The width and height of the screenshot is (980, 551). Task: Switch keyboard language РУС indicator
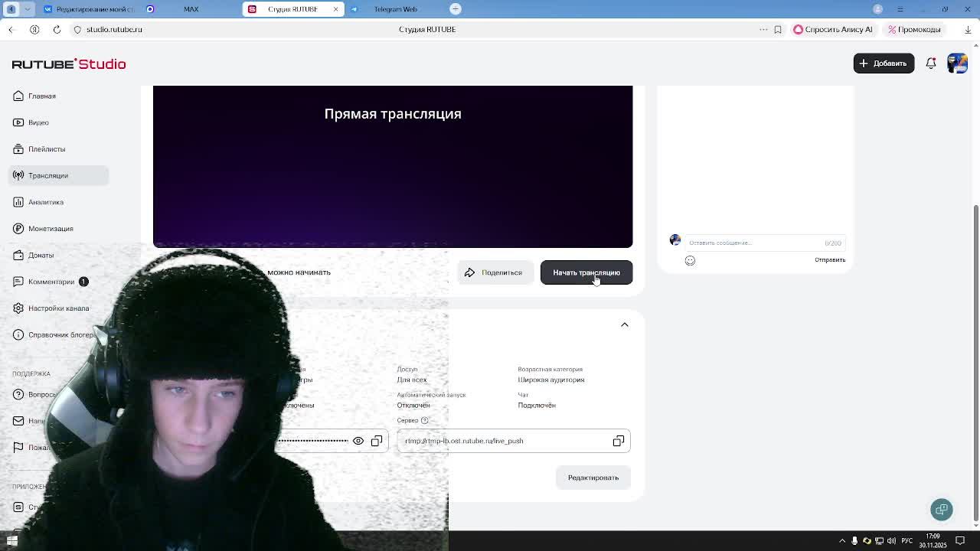click(x=907, y=541)
